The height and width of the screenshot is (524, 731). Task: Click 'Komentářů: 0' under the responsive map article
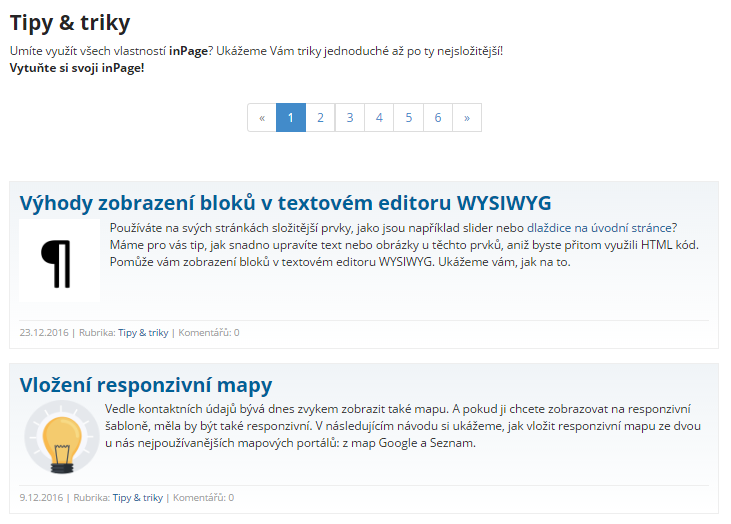tap(202, 497)
